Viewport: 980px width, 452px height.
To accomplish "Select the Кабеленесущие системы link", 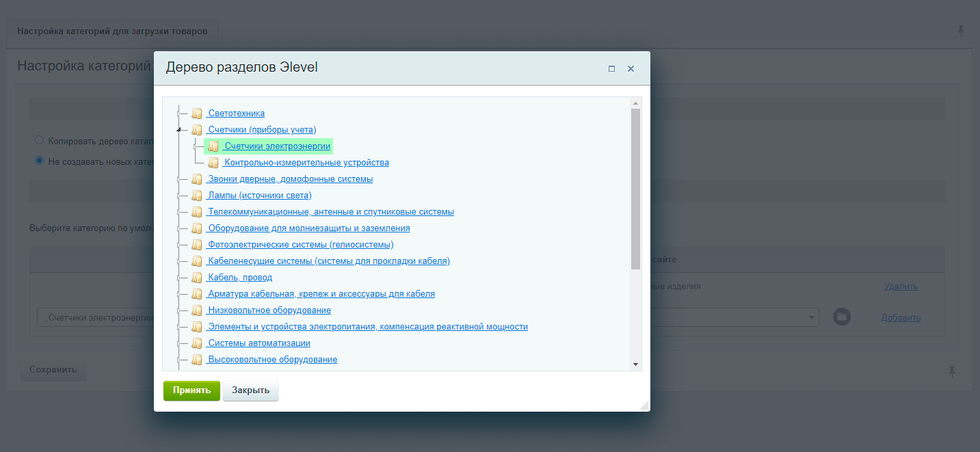I will [x=328, y=261].
